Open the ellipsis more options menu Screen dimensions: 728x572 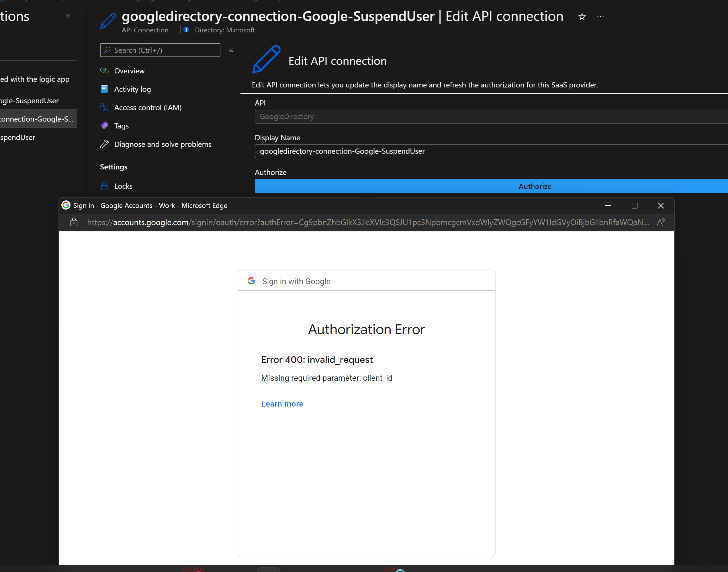600,16
